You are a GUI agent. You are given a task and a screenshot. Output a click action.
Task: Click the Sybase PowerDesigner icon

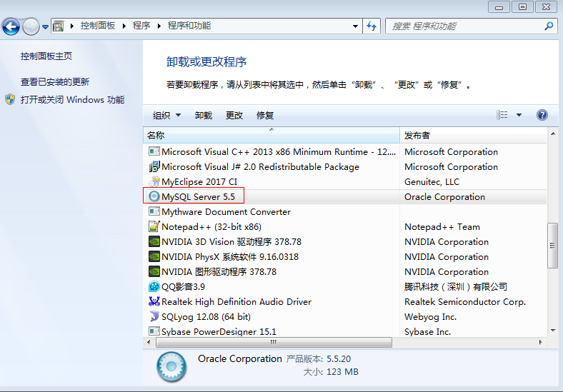(x=154, y=331)
